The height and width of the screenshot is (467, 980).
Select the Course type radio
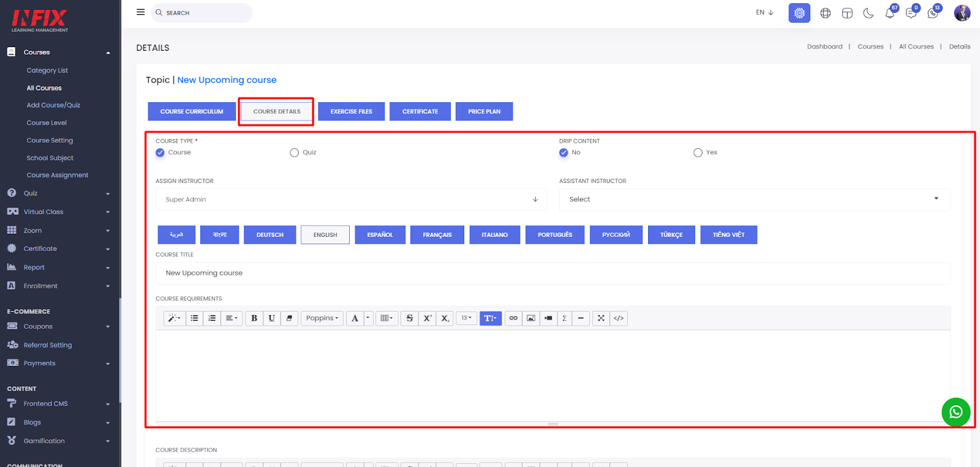tap(160, 152)
